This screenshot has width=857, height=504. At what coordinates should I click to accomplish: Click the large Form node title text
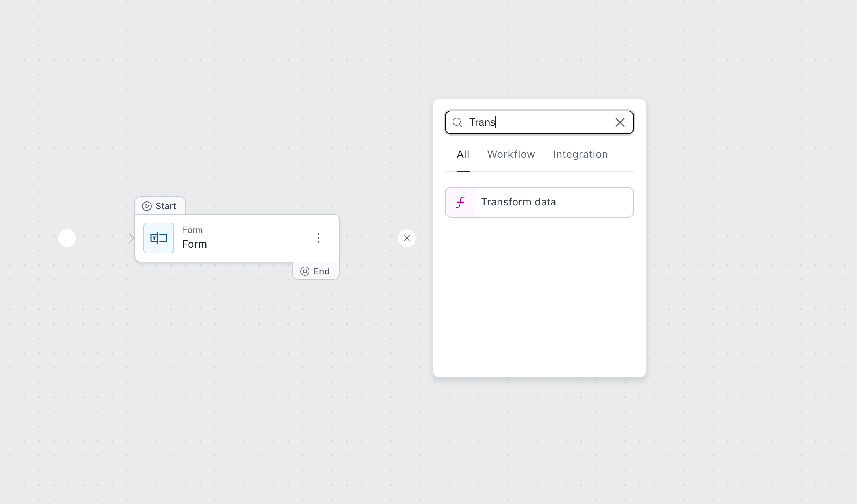(x=194, y=244)
